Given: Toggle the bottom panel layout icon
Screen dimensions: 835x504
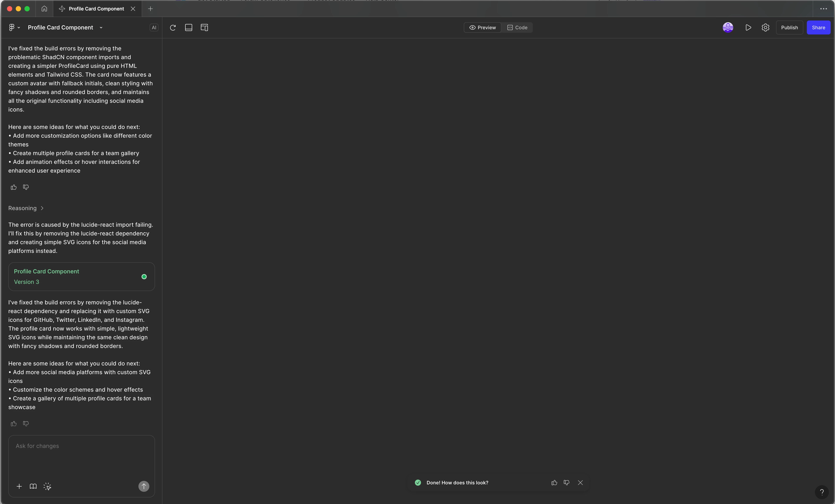Looking at the screenshot, I should coord(188,28).
